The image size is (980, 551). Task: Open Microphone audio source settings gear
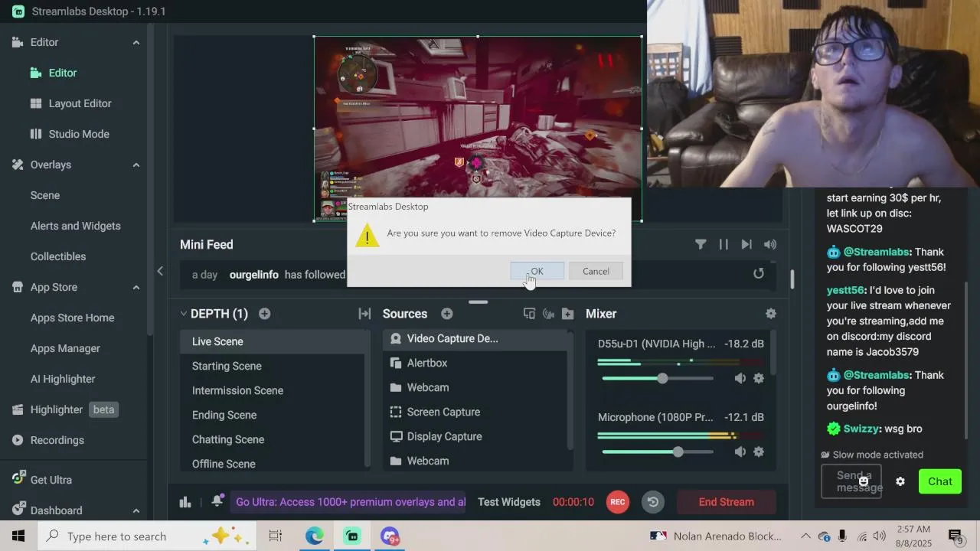(x=759, y=452)
